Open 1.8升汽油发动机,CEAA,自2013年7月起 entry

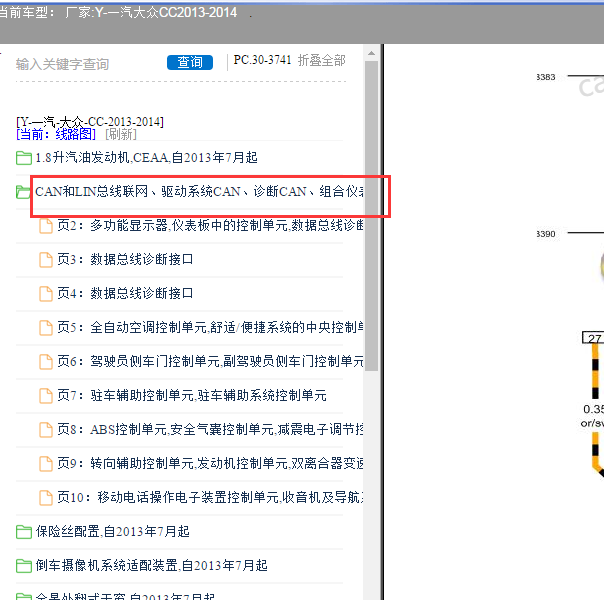point(146,158)
